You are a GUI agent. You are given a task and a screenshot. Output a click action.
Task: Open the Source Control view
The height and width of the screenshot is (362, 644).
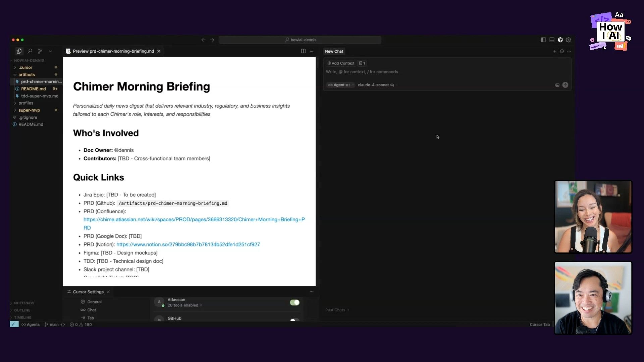(x=40, y=51)
